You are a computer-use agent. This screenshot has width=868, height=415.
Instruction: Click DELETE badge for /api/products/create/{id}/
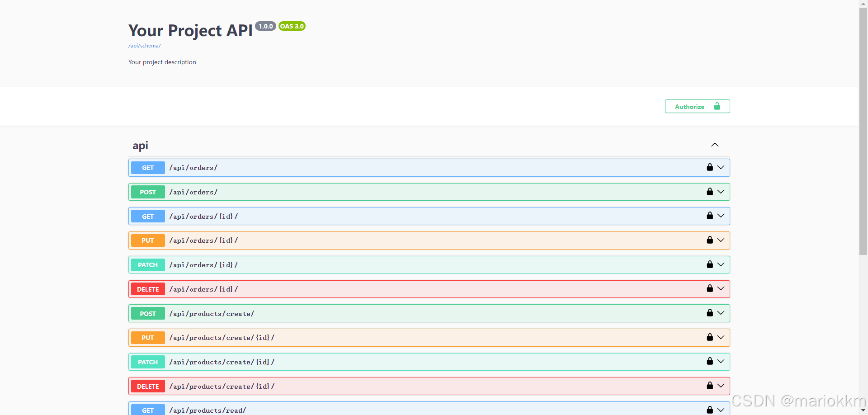coord(148,387)
